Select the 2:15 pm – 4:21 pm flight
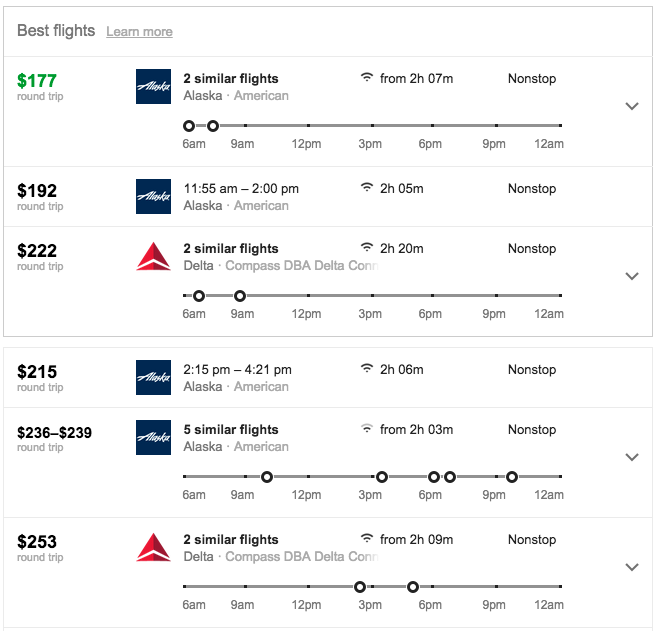This screenshot has height=631, width=655. pos(237,369)
